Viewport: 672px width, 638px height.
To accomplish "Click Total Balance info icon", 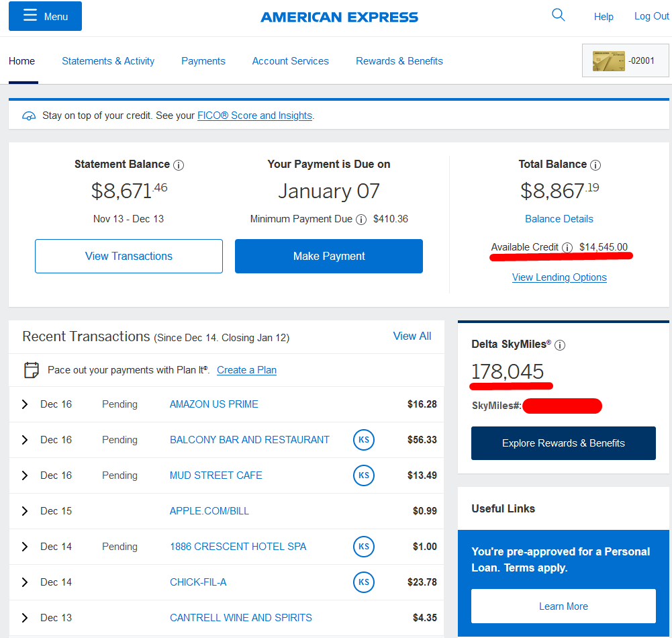I will click(595, 165).
